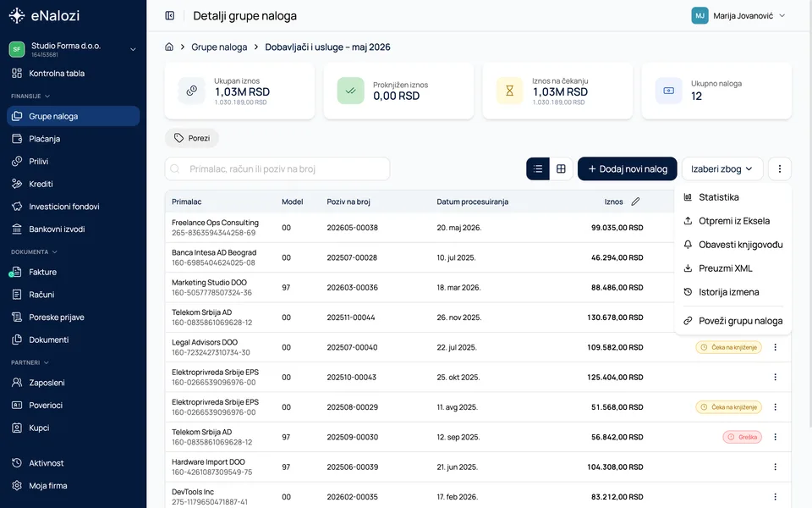Select Preuzmi XML from the menu

[x=732, y=268]
